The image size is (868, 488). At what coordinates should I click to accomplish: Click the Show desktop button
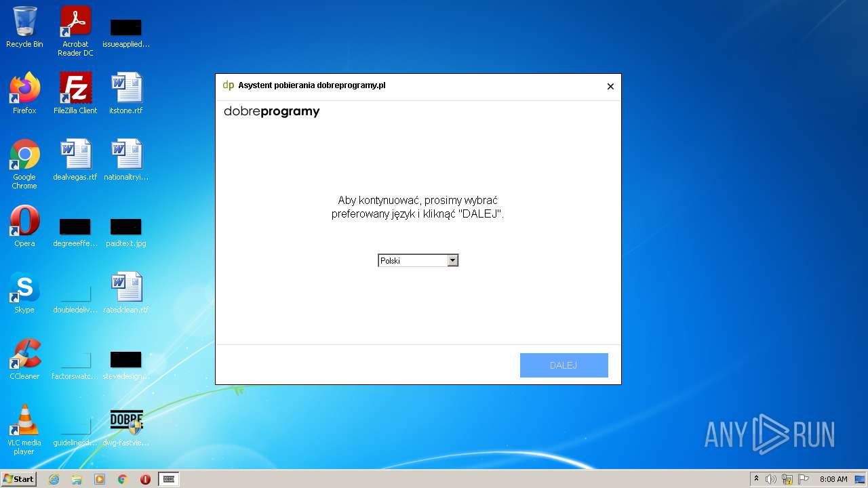[x=860, y=479]
